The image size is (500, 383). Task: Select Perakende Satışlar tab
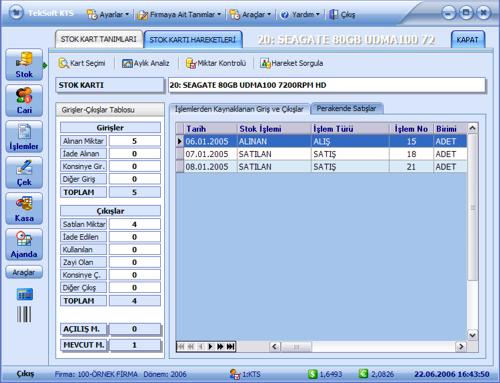346,108
